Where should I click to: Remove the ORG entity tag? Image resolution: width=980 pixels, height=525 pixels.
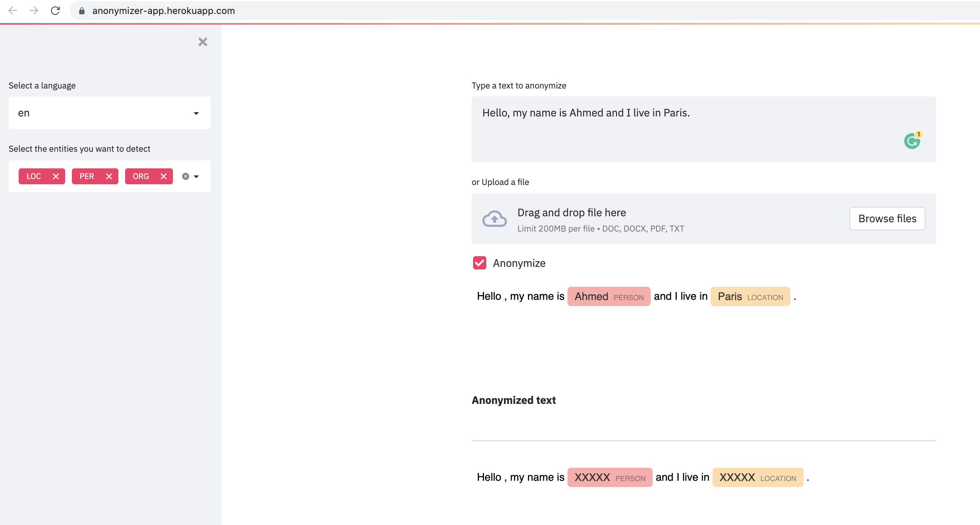pyautogui.click(x=164, y=176)
